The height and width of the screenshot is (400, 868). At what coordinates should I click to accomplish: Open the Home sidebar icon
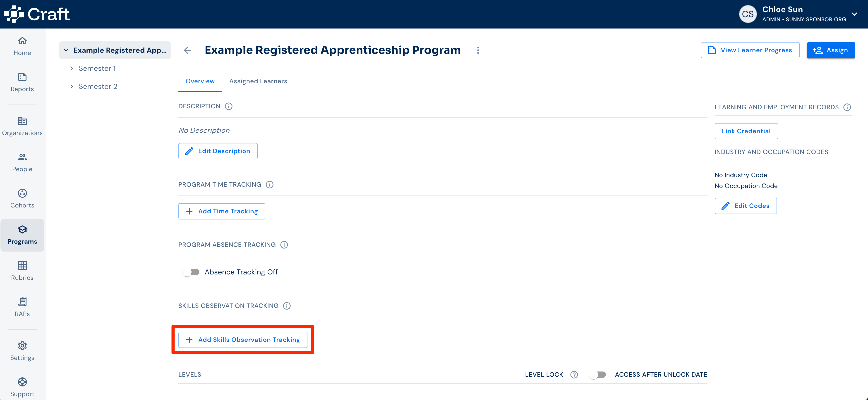[22, 41]
